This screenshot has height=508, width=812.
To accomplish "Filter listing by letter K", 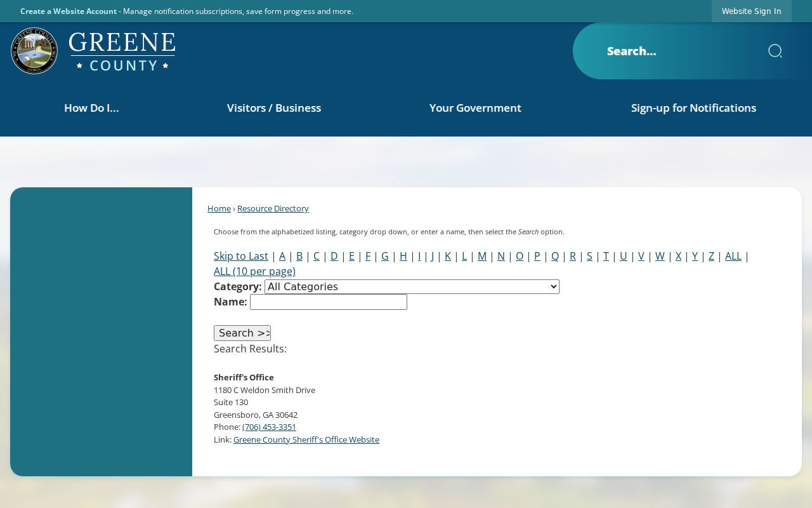I will coord(448,256).
